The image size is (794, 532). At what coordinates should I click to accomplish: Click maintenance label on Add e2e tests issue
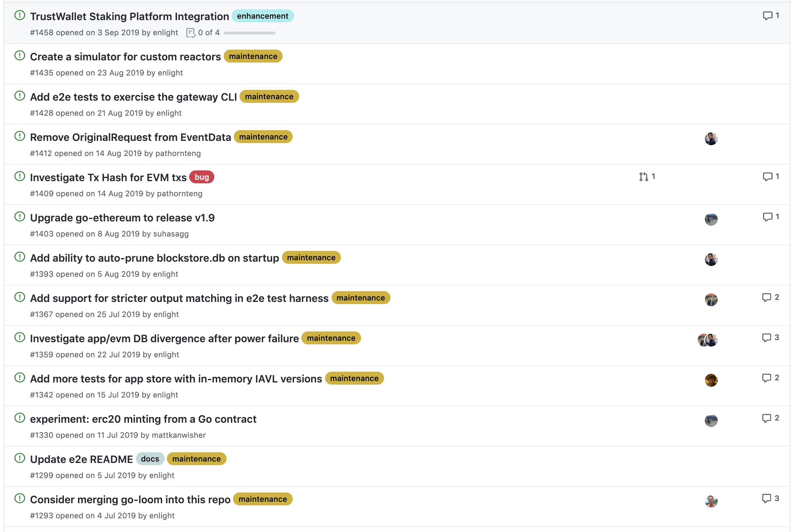pyautogui.click(x=269, y=97)
